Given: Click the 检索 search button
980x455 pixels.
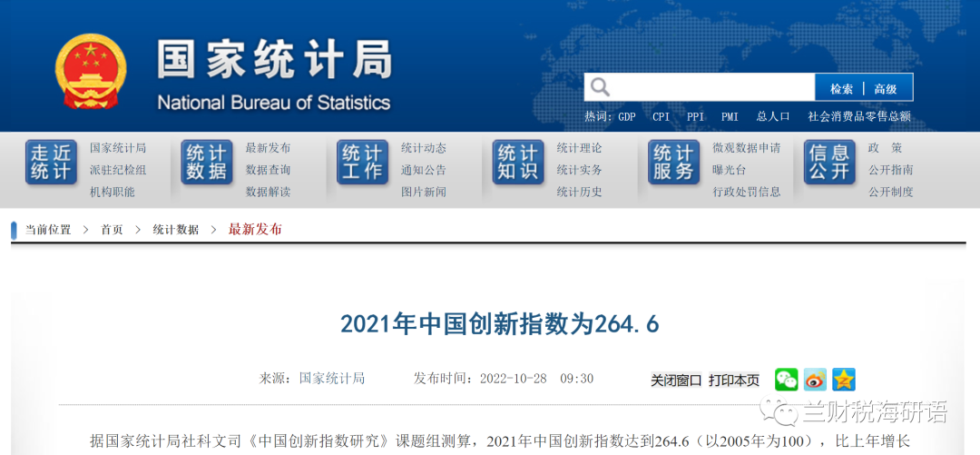Looking at the screenshot, I should coord(841,89).
